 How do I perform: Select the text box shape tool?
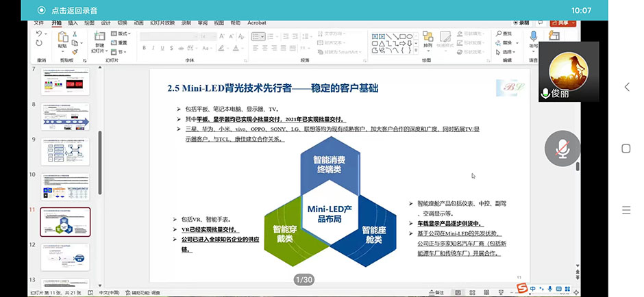[375, 36]
